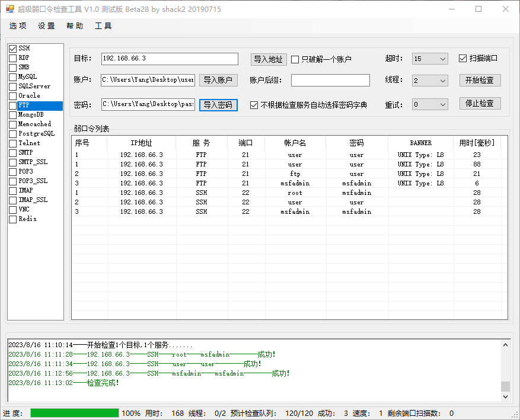The image size is (520, 420).
Task: Click the green progress bar
Action: click(x=75, y=413)
